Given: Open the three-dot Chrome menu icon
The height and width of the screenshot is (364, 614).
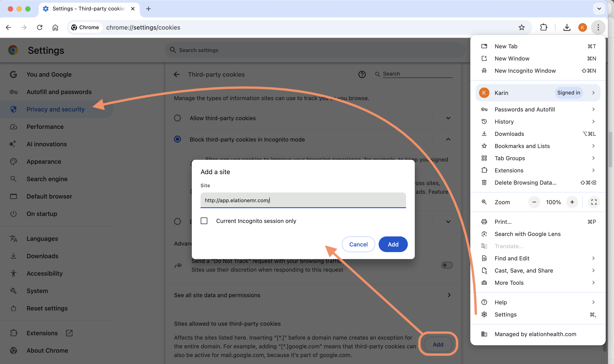Looking at the screenshot, I should [x=598, y=27].
